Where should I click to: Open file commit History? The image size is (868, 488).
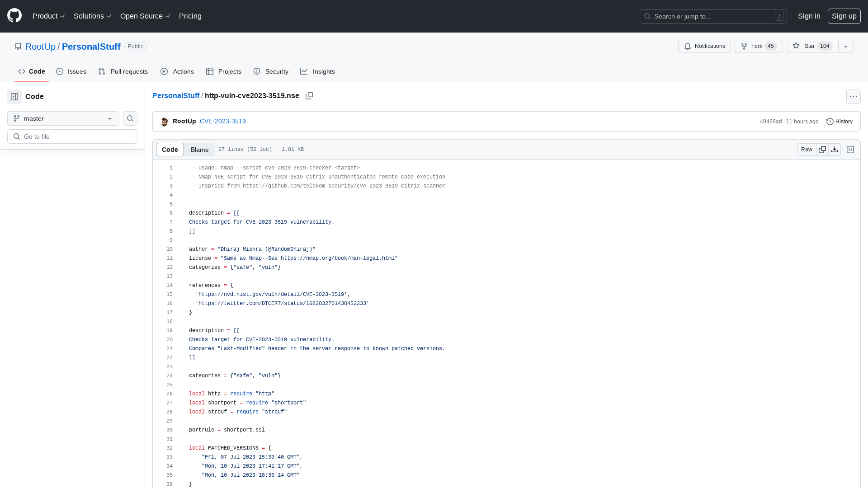[x=839, y=122]
